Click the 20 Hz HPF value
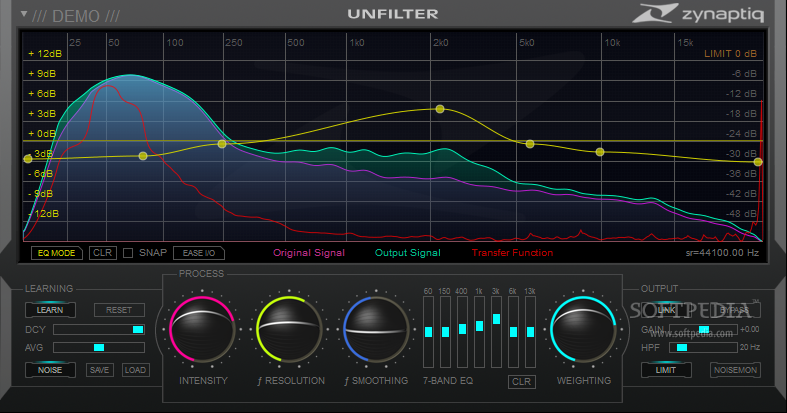This screenshot has height=413, width=787. pyautogui.click(x=750, y=347)
